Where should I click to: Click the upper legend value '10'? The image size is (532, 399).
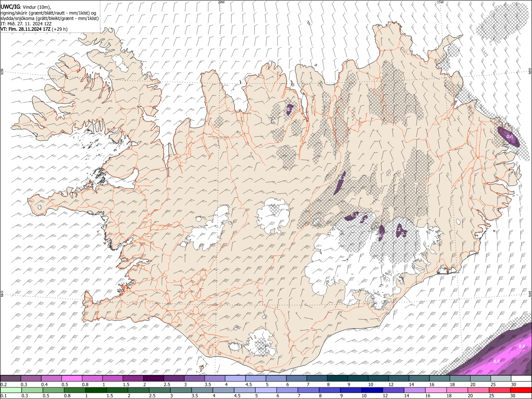coord(370,384)
